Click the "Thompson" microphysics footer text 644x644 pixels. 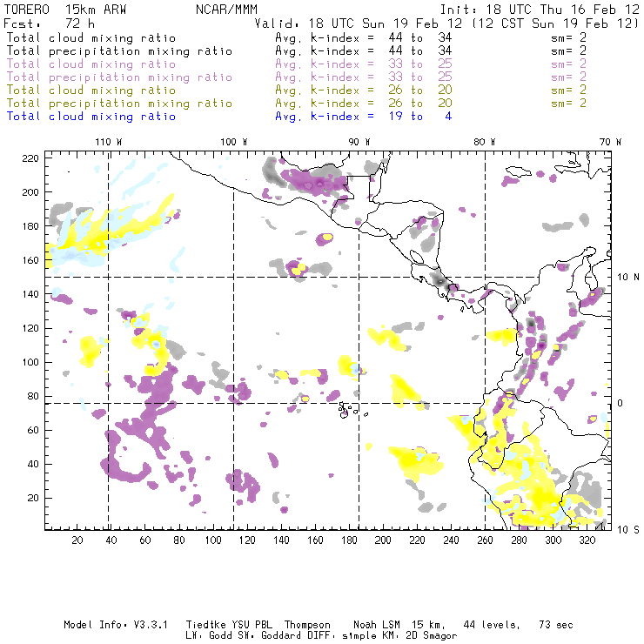[307, 625]
